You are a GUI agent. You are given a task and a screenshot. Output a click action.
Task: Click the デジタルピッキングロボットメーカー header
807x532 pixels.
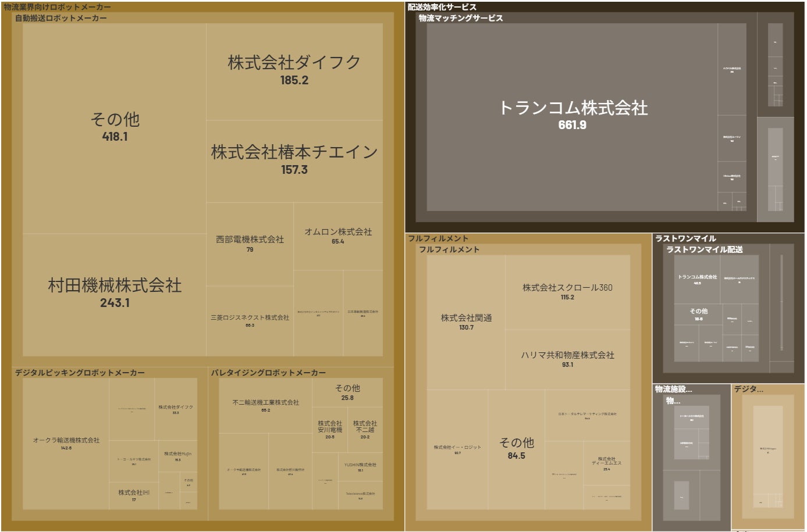(x=80, y=373)
